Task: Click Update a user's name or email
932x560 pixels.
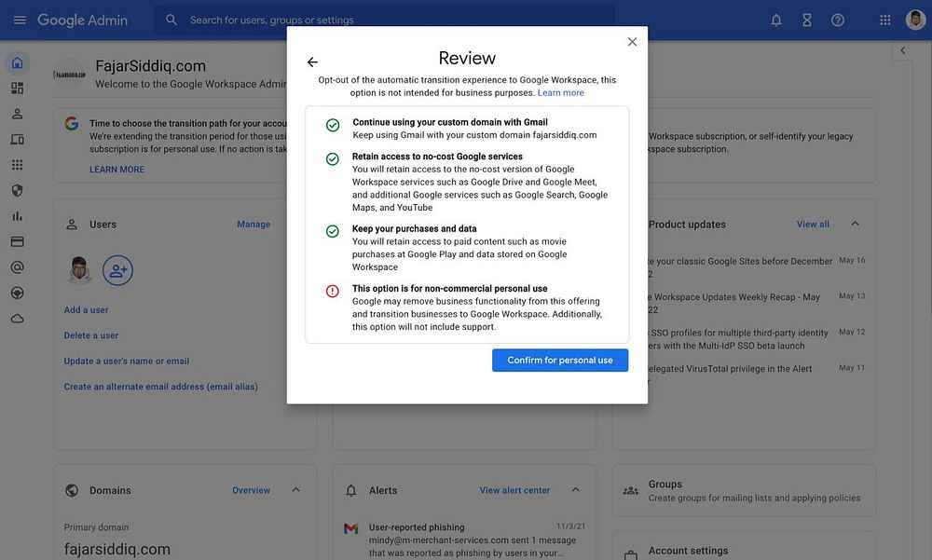Action: coord(127,361)
